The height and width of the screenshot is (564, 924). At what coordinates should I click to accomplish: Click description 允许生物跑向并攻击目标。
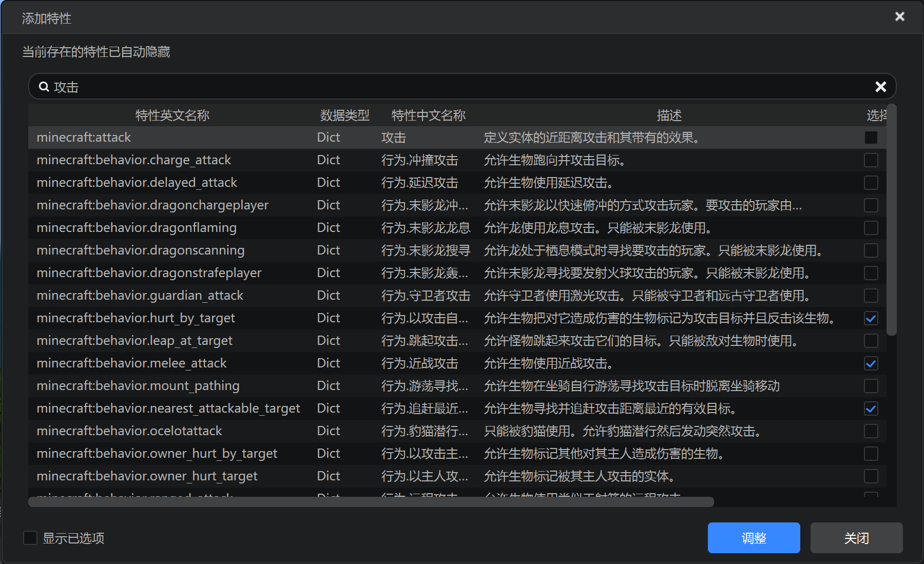(554, 160)
